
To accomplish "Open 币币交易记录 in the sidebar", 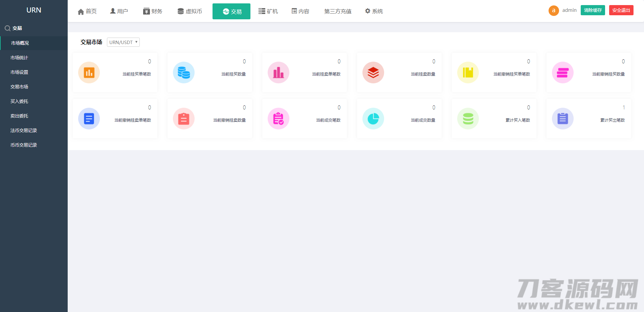I will [x=24, y=145].
